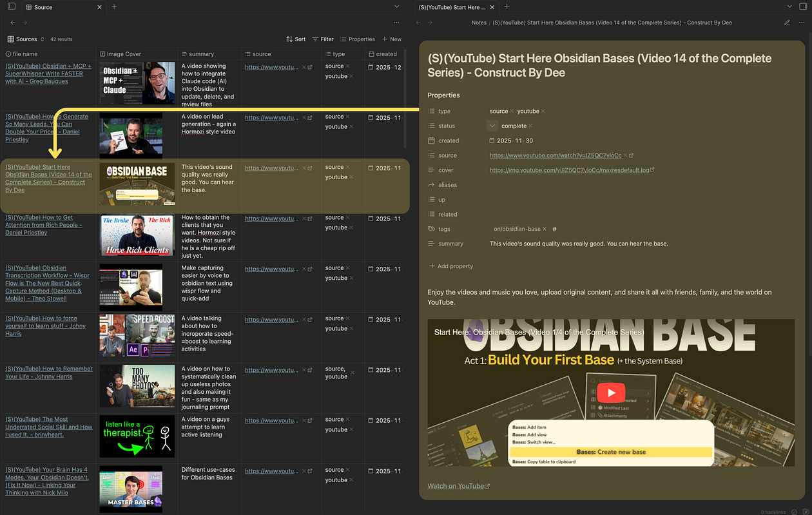Close the Start Here note tab
The image size is (812, 515).
tap(492, 7)
